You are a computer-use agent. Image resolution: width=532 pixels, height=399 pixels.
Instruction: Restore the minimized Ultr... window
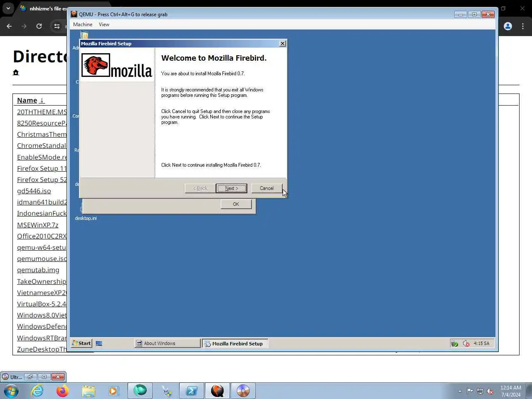tap(30, 377)
